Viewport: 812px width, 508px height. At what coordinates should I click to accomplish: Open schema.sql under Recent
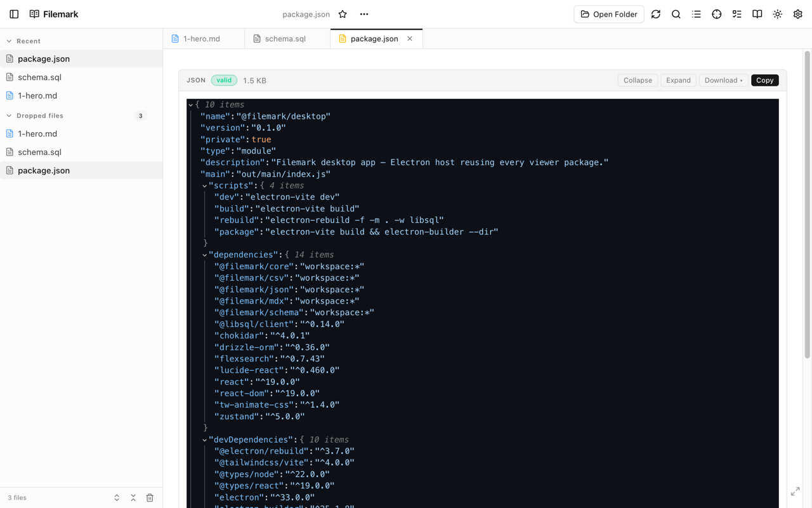point(81,77)
